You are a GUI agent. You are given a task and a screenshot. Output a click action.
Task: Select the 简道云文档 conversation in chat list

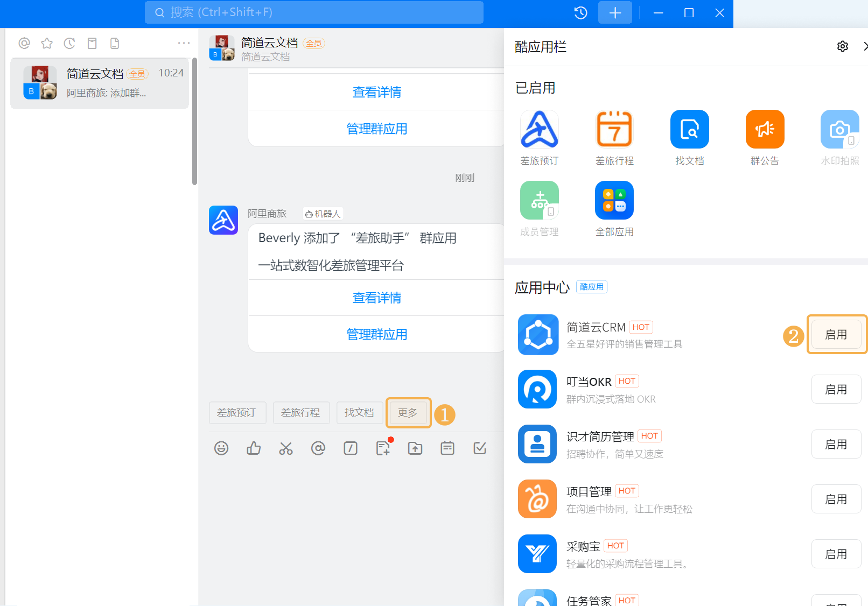click(100, 83)
